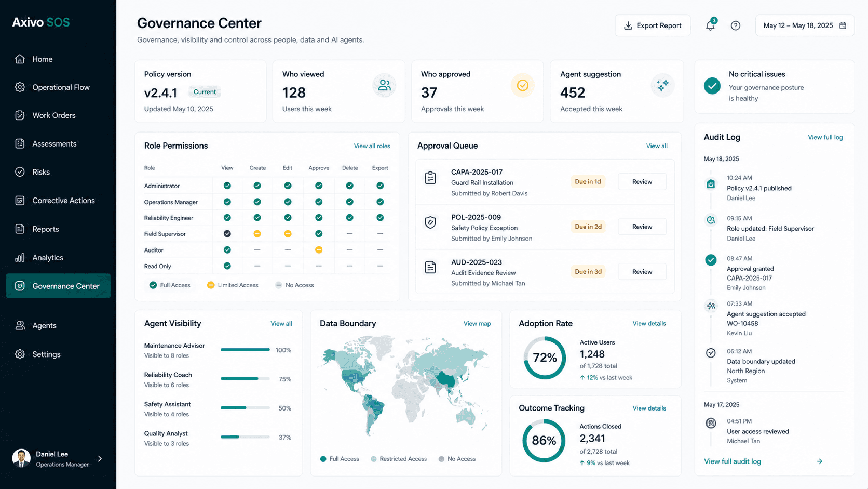868x489 pixels.
Task: Review the POL-2025-009 request
Action: (642, 227)
